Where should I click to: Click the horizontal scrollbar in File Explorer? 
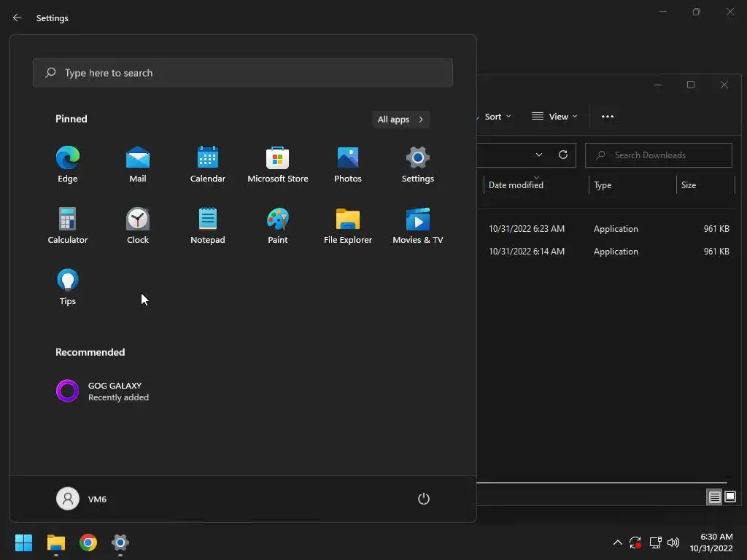pyautogui.click(x=602, y=483)
